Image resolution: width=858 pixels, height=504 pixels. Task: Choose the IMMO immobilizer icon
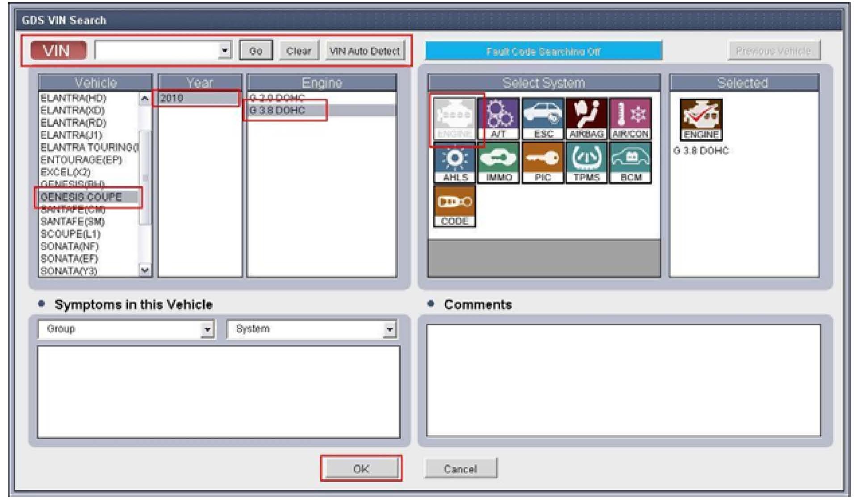point(498,162)
